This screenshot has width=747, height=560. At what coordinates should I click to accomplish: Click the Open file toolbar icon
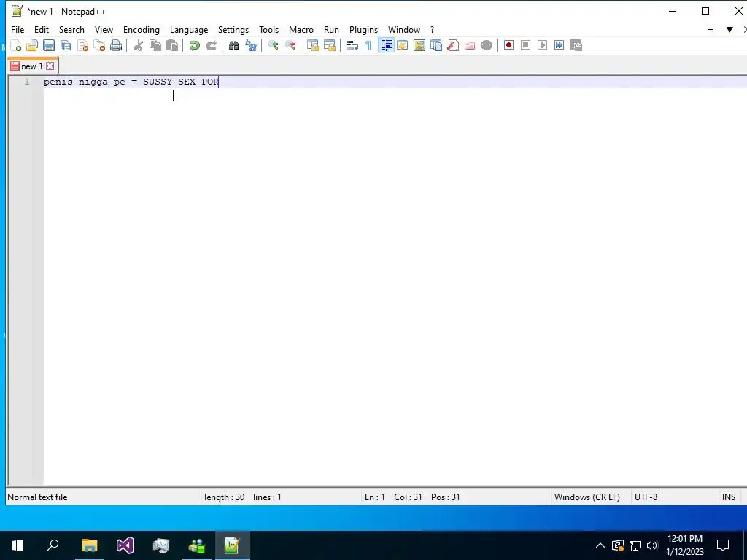(x=32, y=45)
